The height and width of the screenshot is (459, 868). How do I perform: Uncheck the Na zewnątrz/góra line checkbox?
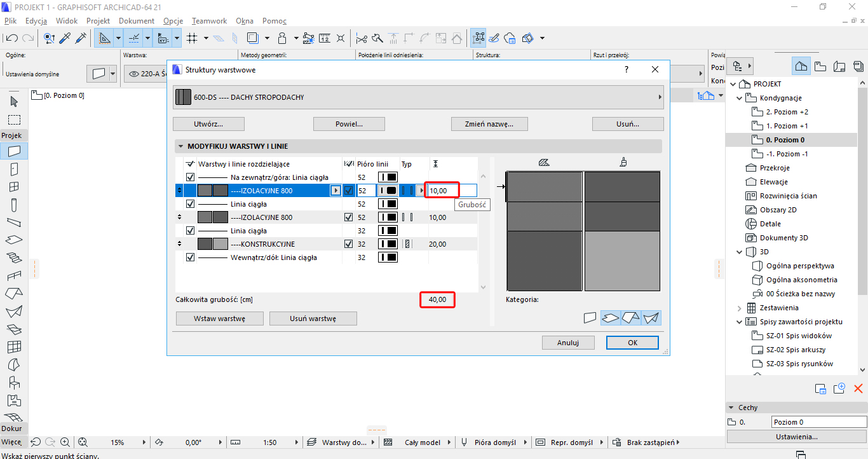click(190, 177)
